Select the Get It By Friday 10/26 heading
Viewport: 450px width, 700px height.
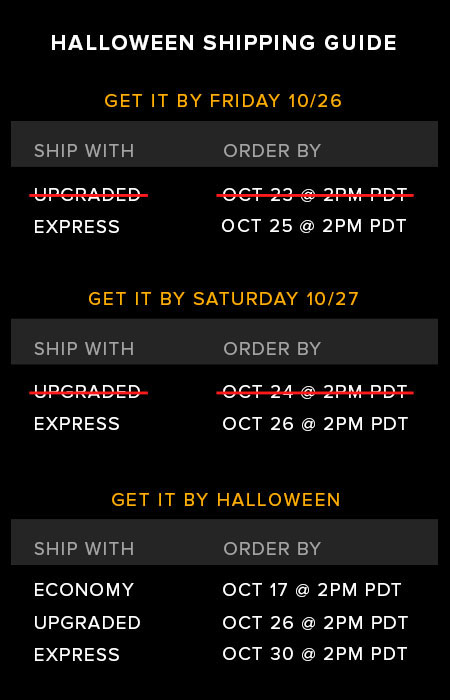tap(223, 101)
